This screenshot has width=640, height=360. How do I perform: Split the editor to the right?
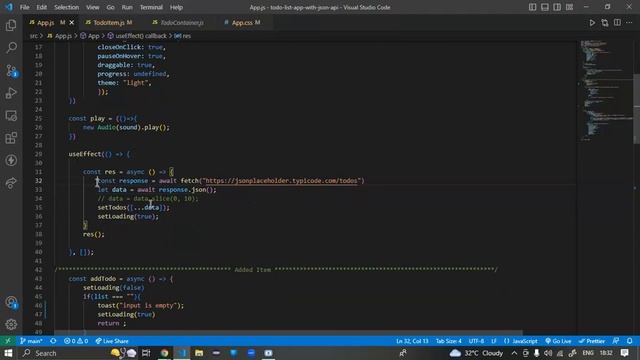[x=617, y=23]
